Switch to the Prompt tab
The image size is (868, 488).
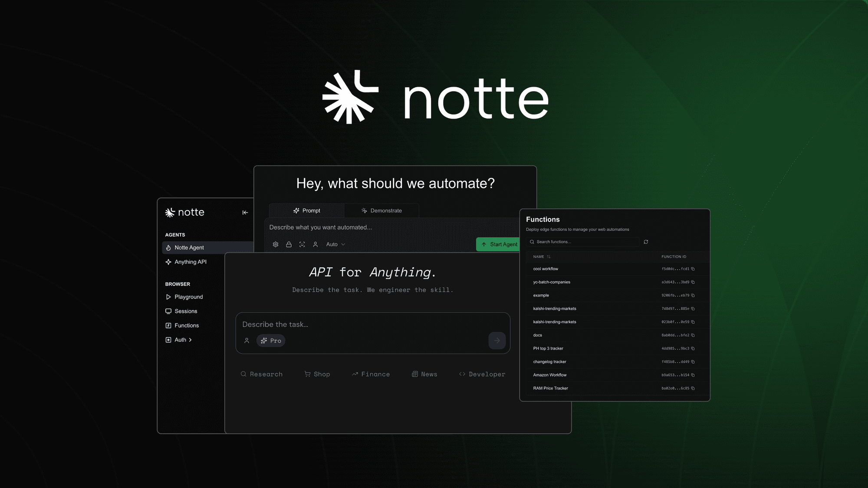307,210
